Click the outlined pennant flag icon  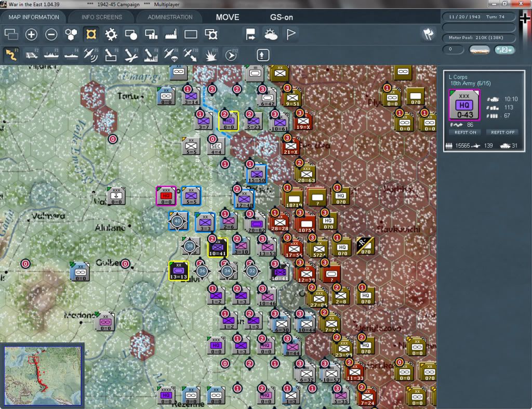click(x=291, y=34)
